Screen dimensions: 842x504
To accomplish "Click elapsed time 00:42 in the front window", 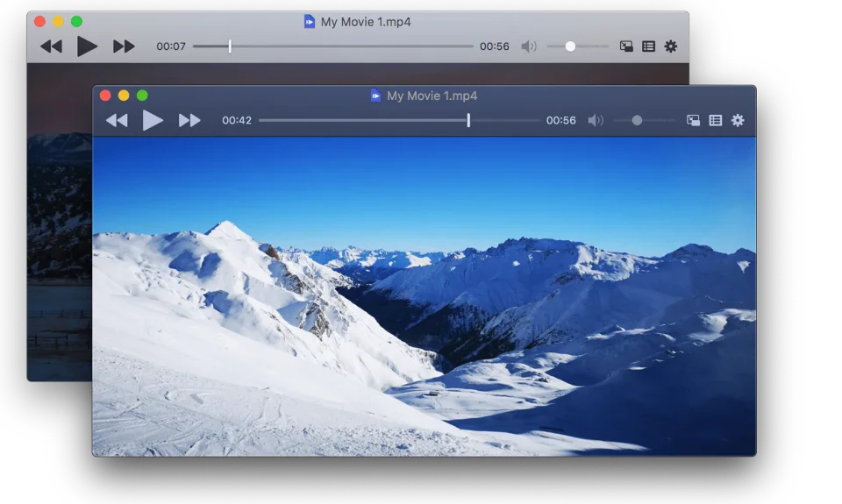I will [x=237, y=120].
